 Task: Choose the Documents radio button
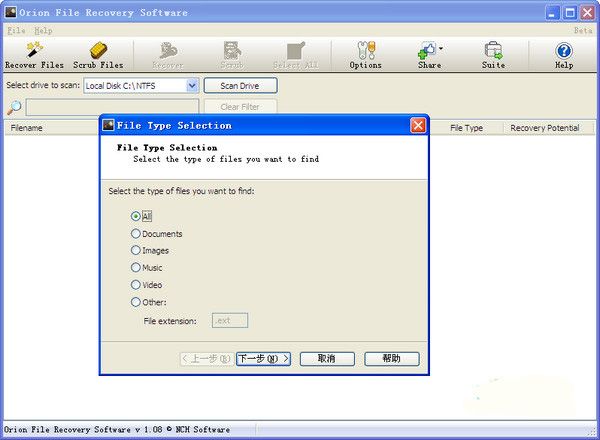pos(136,234)
